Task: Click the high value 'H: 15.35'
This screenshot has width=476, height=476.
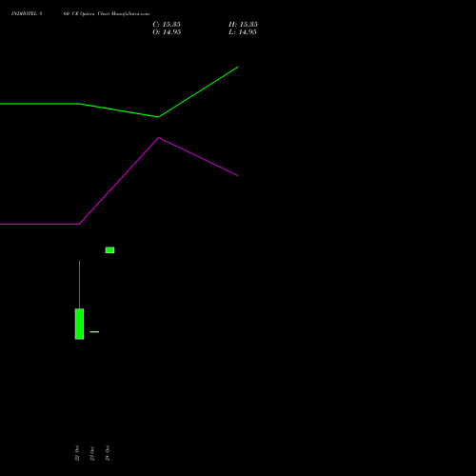Action: [x=243, y=24]
